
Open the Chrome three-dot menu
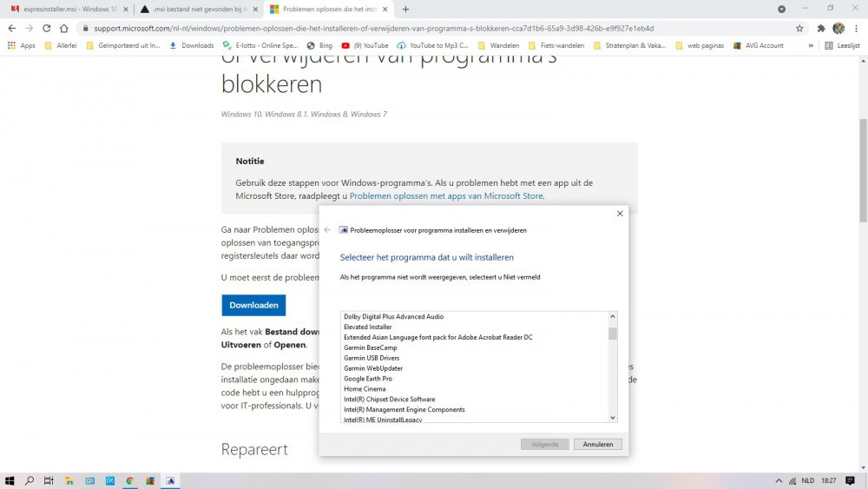pyautogui.click(x=855, y=28)
